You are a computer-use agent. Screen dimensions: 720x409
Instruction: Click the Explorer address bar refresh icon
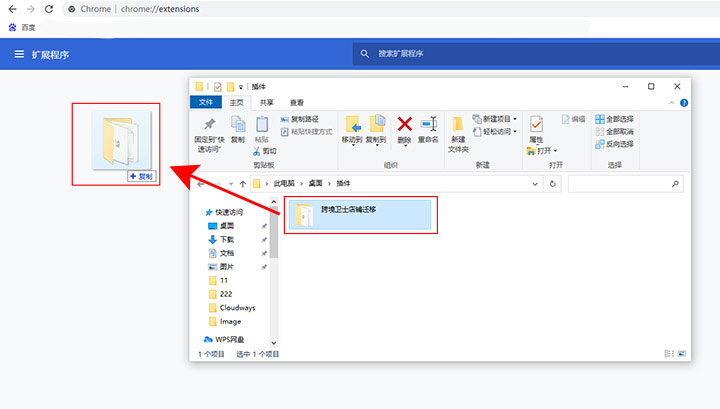(553, 184)
